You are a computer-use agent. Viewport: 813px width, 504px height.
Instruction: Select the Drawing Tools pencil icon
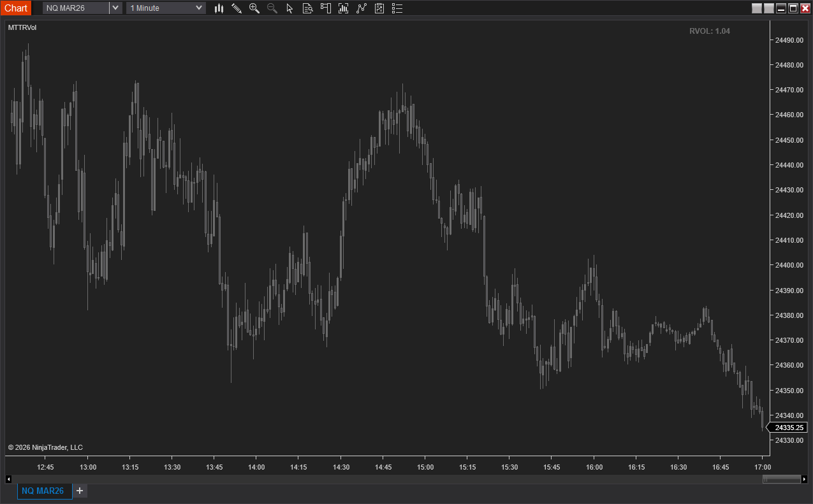pos(237,8)
